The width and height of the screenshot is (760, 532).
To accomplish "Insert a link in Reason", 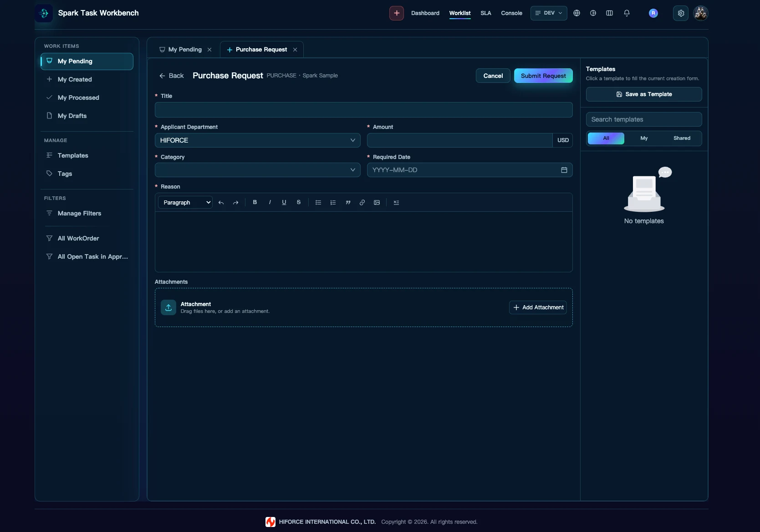I will tap(362, 203).
